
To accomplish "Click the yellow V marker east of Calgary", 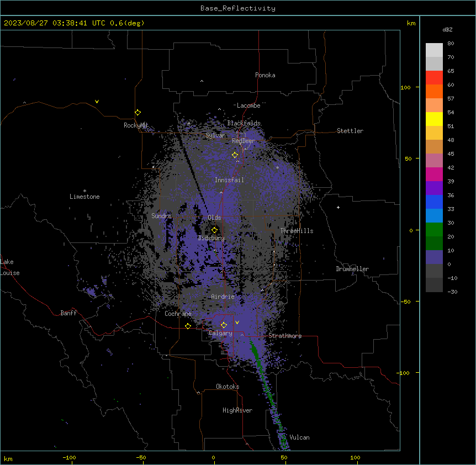I will point(237,323).
